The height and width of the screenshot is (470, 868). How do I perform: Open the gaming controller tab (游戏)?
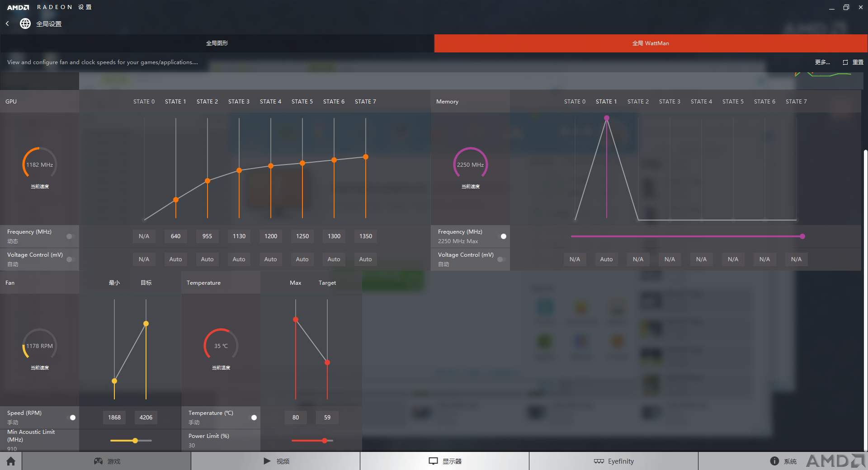point(107,461)
